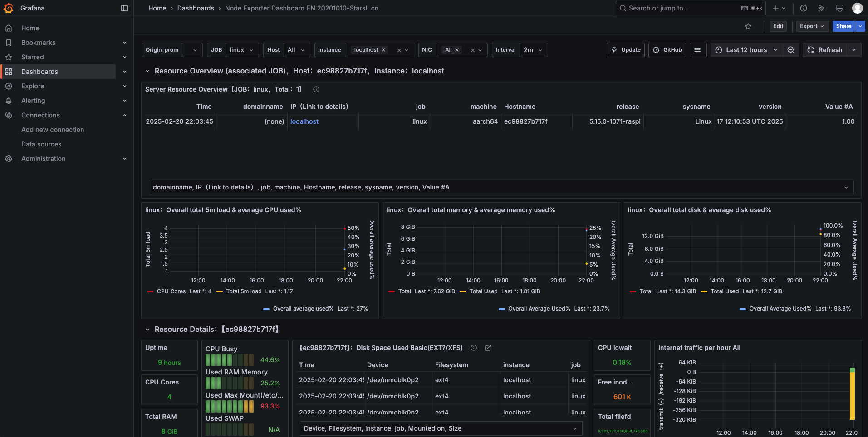Open the Host All dropdown
The width and height of the screenshot is (868, 437).
click(x=297, y=50)
